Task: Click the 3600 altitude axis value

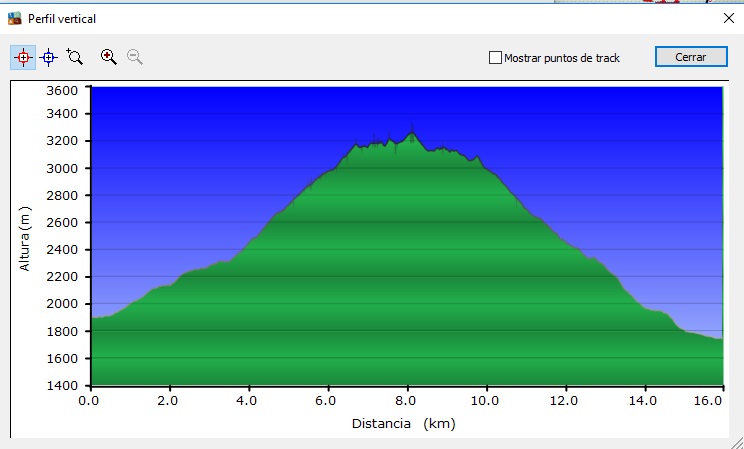Action: [x=62, y=90]
